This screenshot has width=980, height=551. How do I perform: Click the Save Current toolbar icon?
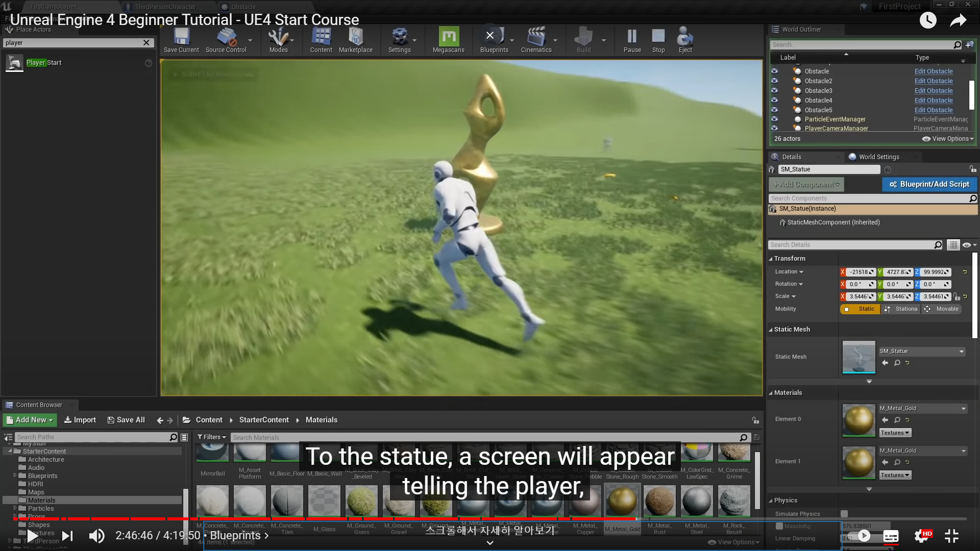pos(181,38)
